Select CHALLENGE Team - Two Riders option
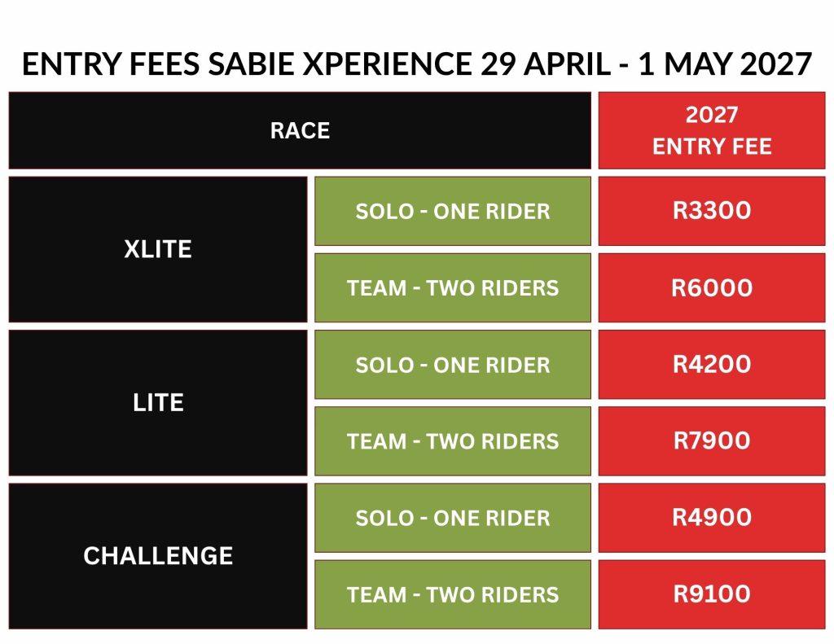The width and height of the screenshot is (834, 644). pyautogui.click(x=453, y=594)
